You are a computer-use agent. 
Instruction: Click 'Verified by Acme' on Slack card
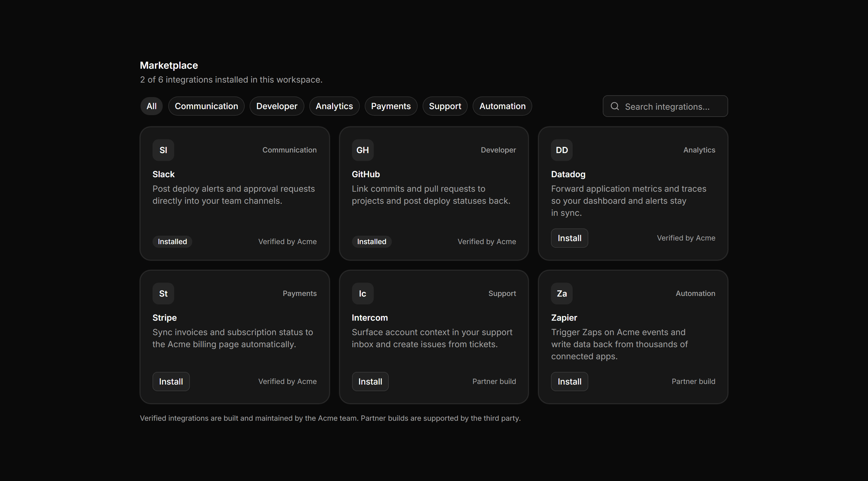pos(288,241)
